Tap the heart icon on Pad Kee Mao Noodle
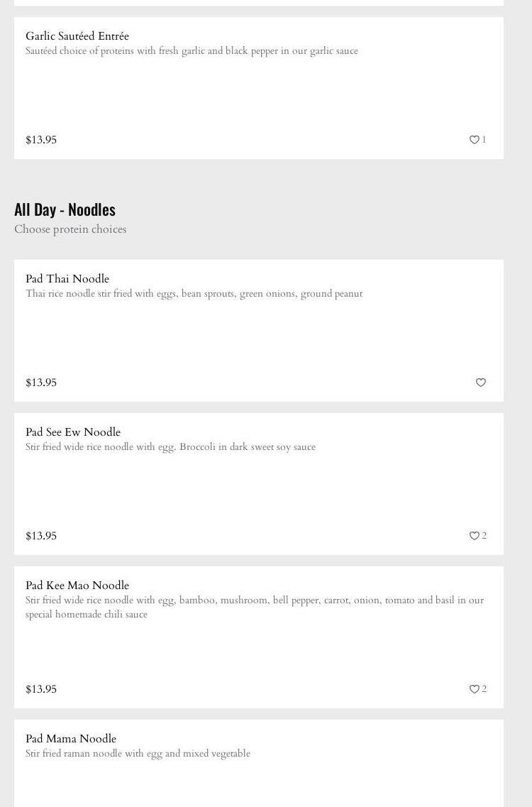 pos(475,689)
